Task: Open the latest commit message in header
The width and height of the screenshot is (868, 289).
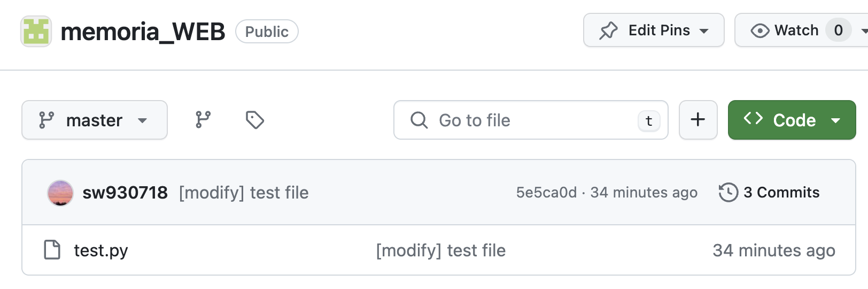Action: [x=244, y=193]
